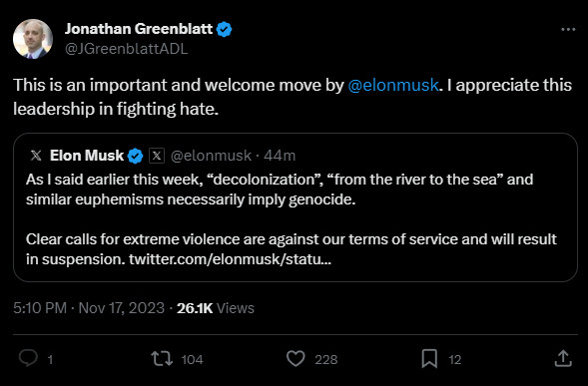Open the @JGreenblattADL handle
588x386 pixels.
(127, 49)
